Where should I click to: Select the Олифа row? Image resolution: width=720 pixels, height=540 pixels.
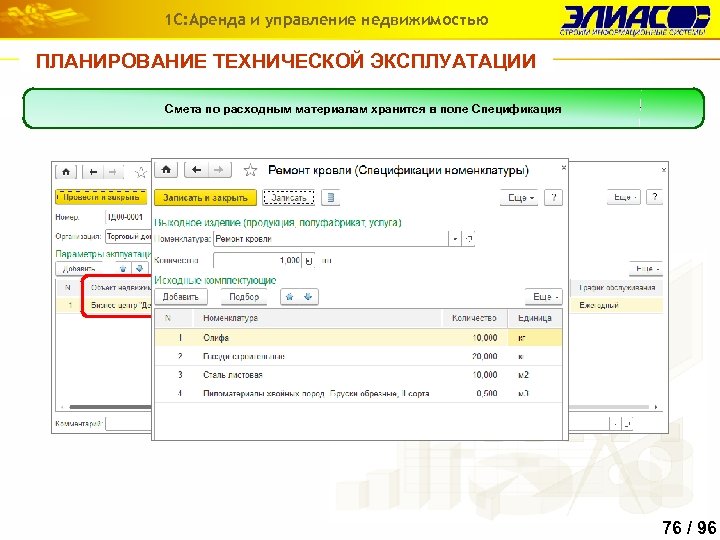pos(358,338)
